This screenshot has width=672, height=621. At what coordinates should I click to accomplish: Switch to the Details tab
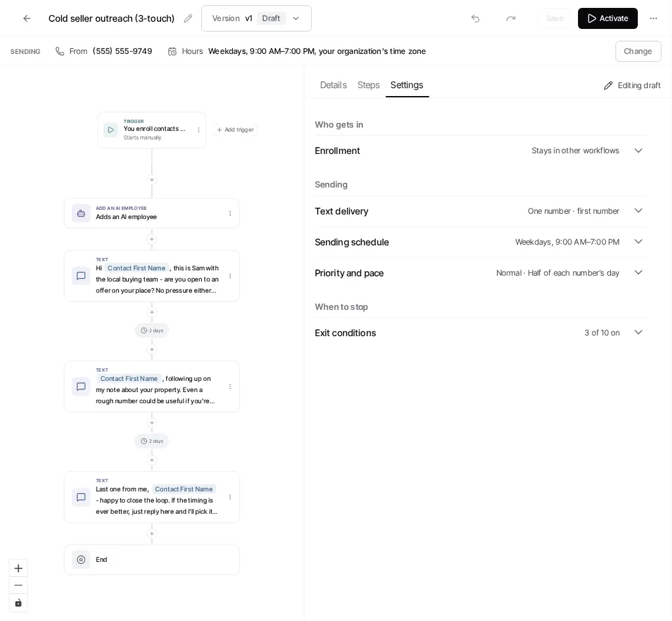coord(333,85)
